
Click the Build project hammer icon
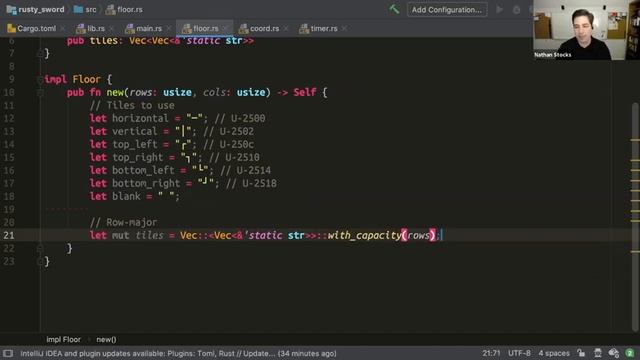394,9
